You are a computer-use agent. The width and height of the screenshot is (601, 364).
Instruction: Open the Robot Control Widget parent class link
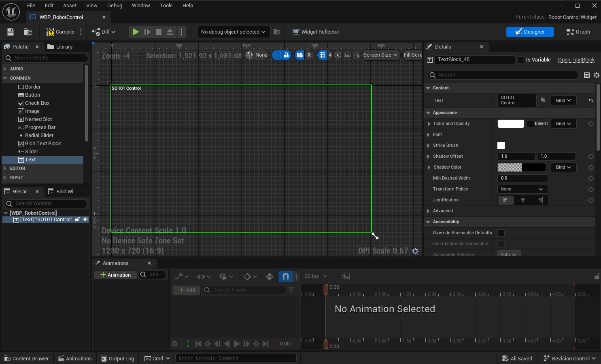[572, 17]
